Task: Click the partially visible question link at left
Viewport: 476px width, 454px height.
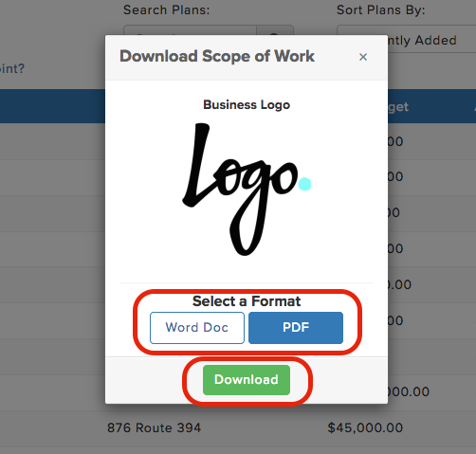Action: [12, 68]
